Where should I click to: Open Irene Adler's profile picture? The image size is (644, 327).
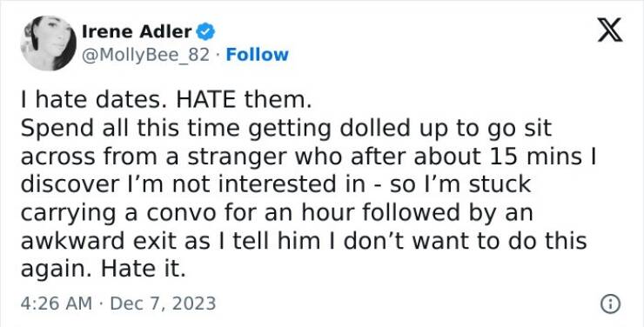49,43
